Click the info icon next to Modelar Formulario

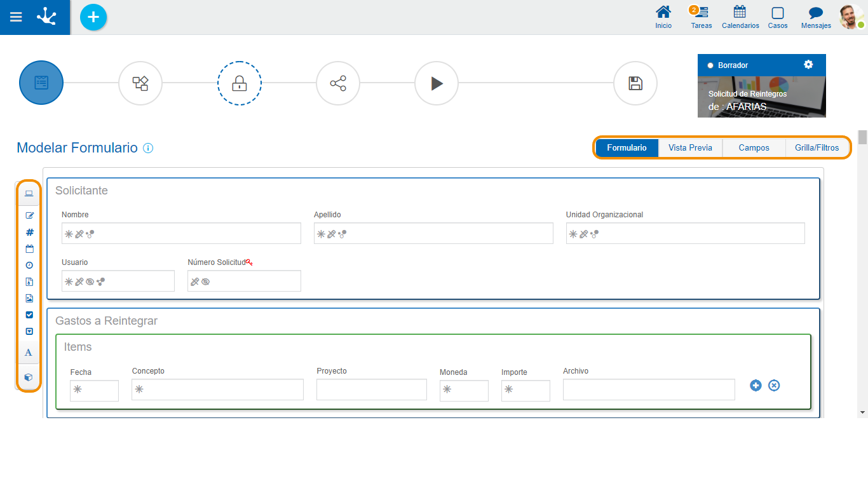(x=148, y=148)
